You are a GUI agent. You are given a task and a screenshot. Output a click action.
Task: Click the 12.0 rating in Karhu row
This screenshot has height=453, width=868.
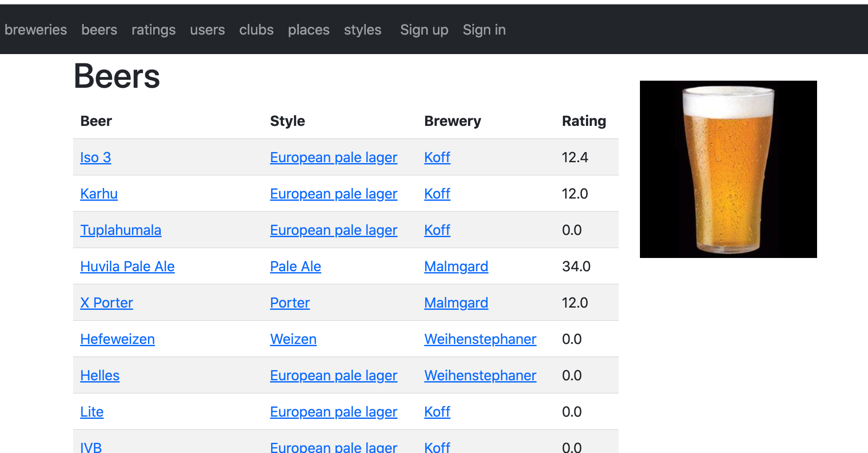[575, 194]
